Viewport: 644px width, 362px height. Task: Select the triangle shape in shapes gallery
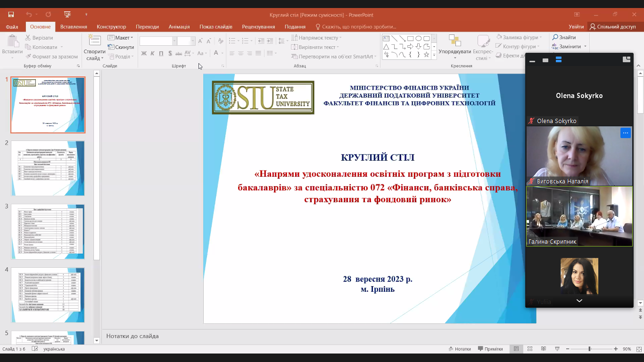[386, 47]
